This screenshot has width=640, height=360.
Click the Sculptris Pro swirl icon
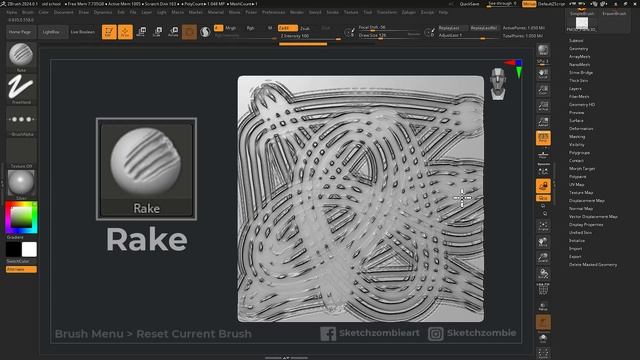coord(205,32)
